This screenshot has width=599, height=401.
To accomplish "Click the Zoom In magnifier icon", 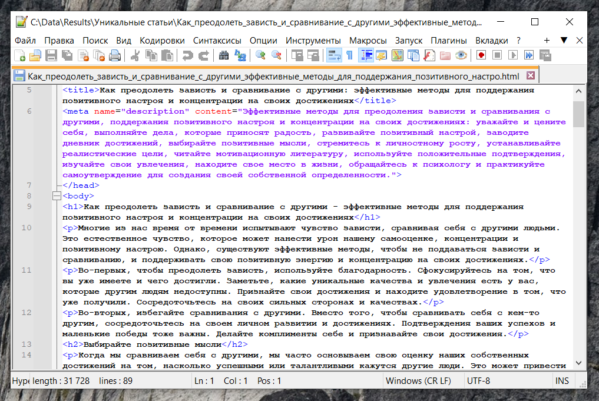I will [261, 56].
